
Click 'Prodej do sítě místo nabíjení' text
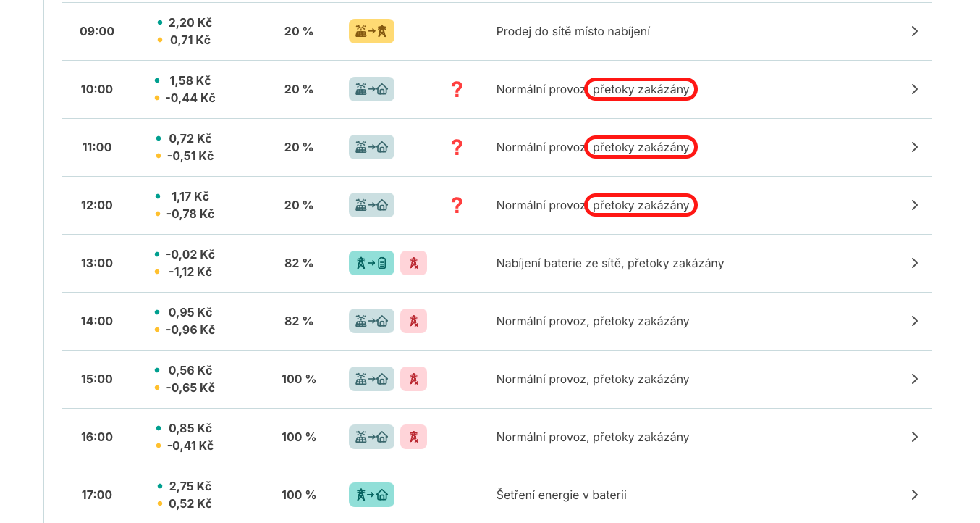(573, 31)
